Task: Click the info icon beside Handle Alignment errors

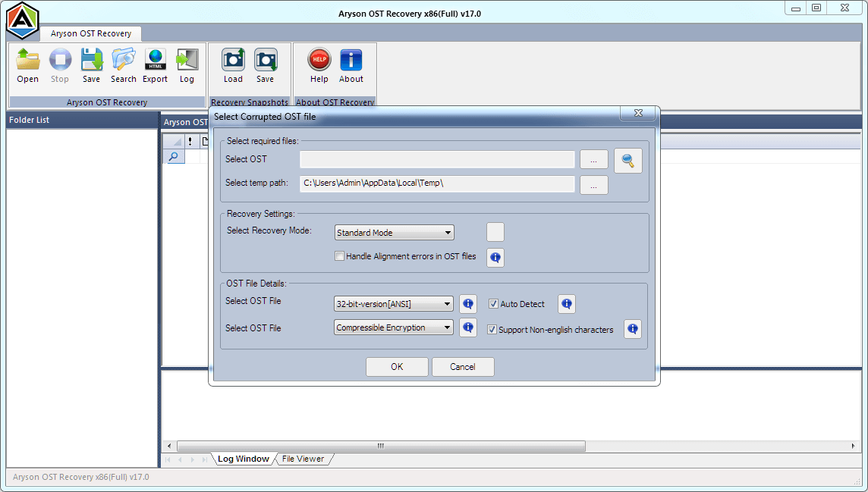Action: point(495,257)
